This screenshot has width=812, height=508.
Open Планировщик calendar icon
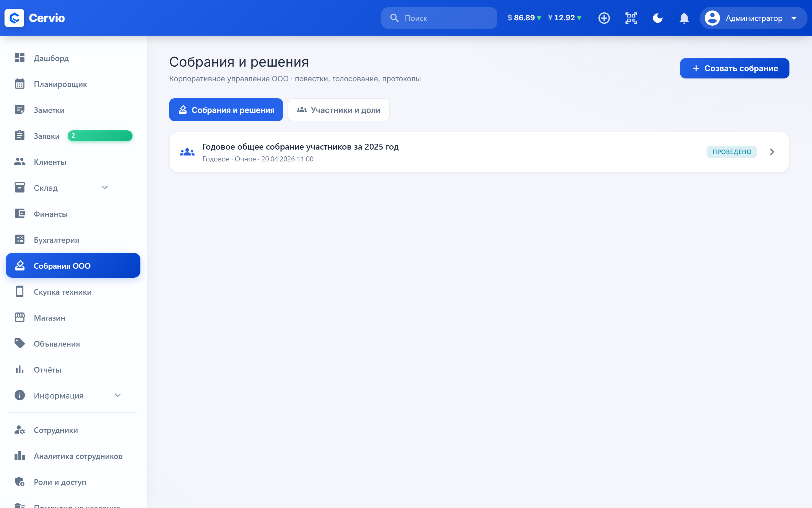(x=20, y=84)
